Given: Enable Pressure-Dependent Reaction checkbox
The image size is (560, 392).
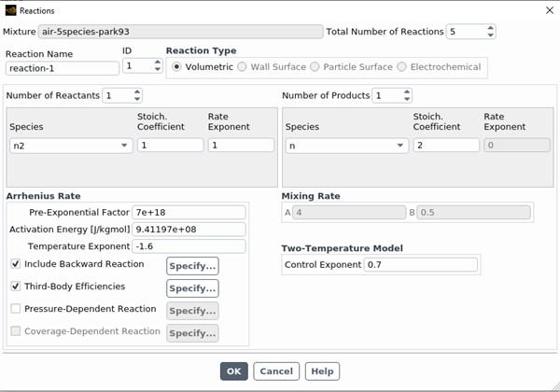Looking at the screenshot, I should point(15,309).
